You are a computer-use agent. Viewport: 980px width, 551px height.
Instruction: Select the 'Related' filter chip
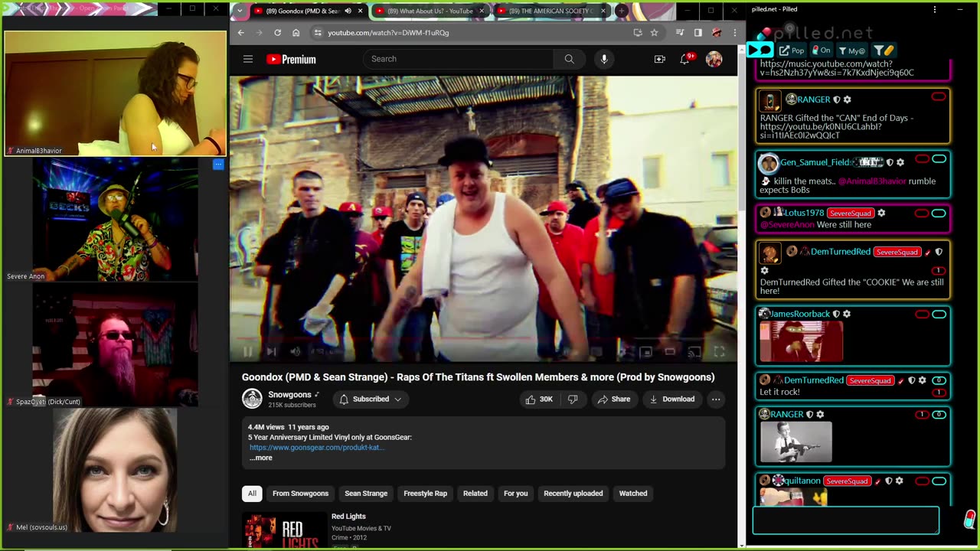[475, 494]
